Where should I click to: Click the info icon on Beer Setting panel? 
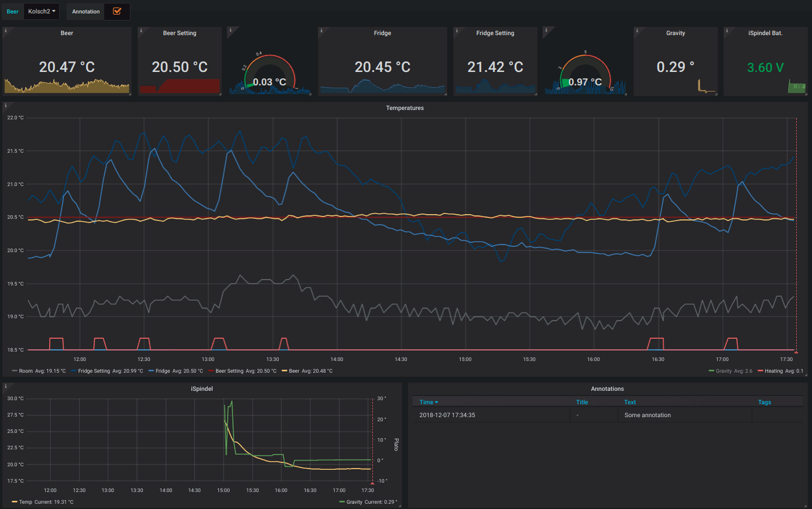click(x=141, y=30)
